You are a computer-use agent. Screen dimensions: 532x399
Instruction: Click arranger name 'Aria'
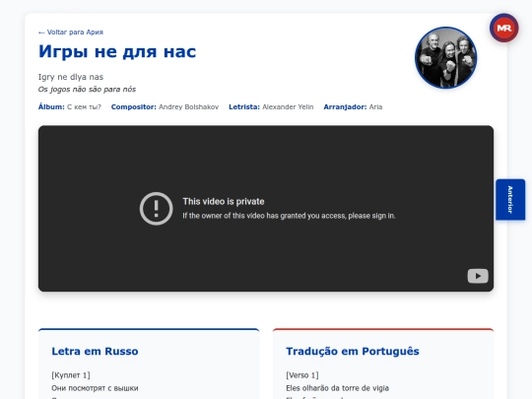[x=375, y=106]
